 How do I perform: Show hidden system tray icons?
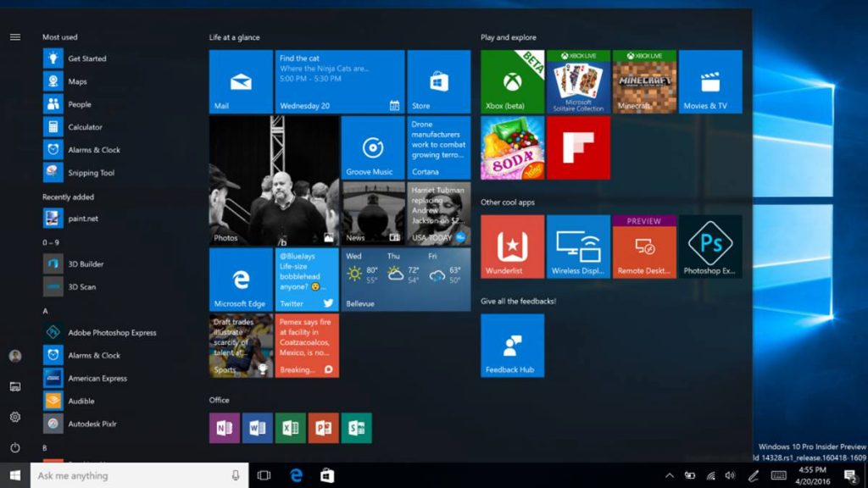tap(669, 475)
